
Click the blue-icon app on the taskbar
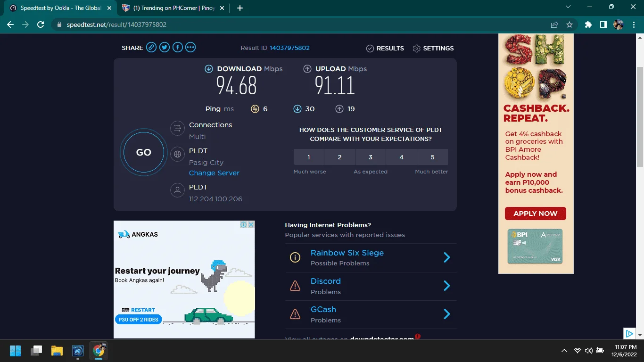click(x=78, y=351)
